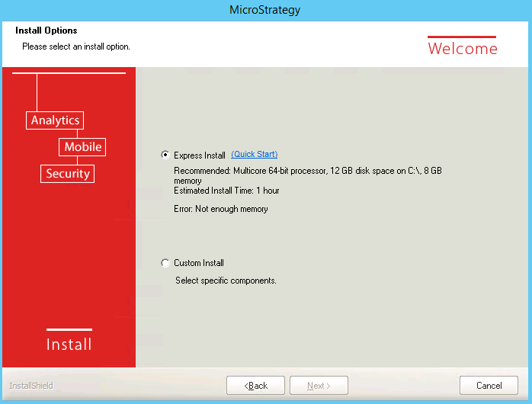The height and width of the screenshot is (404, 532).
Task: Select the Express Install radio button
Action: (165, 155)
